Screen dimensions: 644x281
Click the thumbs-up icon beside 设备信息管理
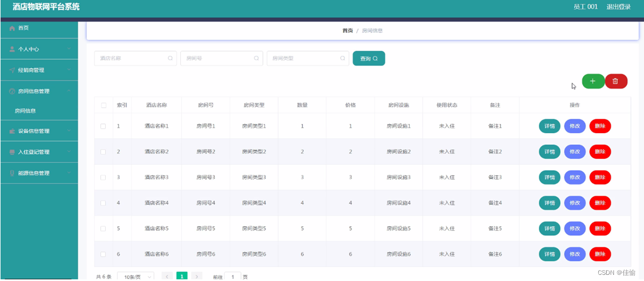point(12,131)
